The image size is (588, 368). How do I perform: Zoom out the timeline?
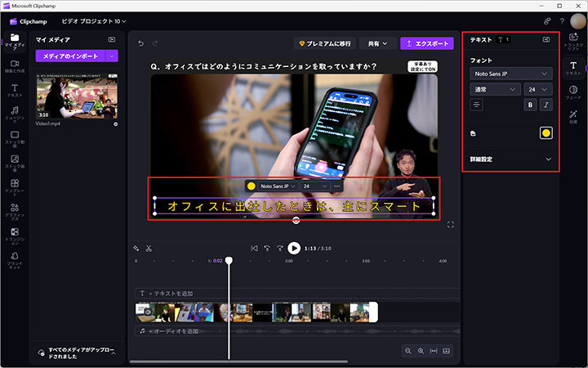pos(408,351)
